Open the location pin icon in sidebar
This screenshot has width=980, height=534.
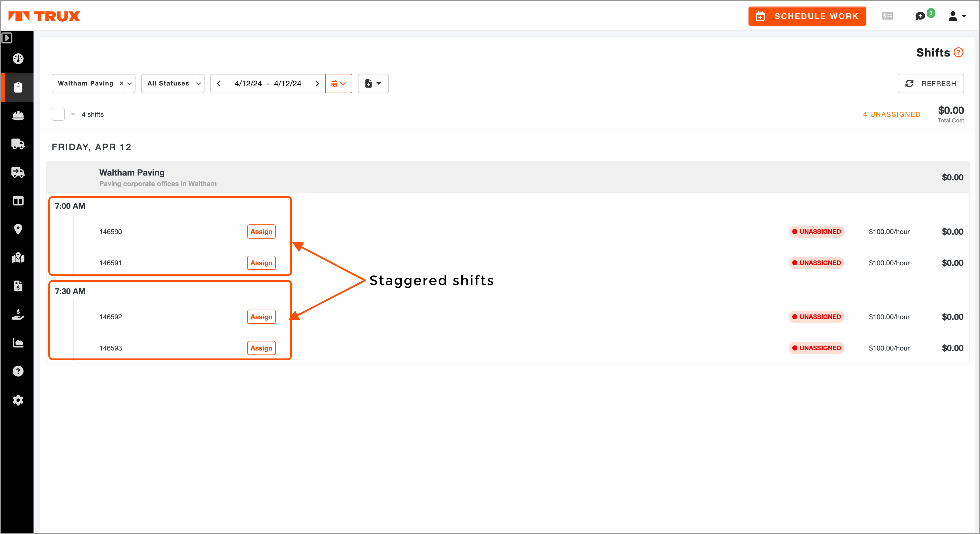point(18,229)
